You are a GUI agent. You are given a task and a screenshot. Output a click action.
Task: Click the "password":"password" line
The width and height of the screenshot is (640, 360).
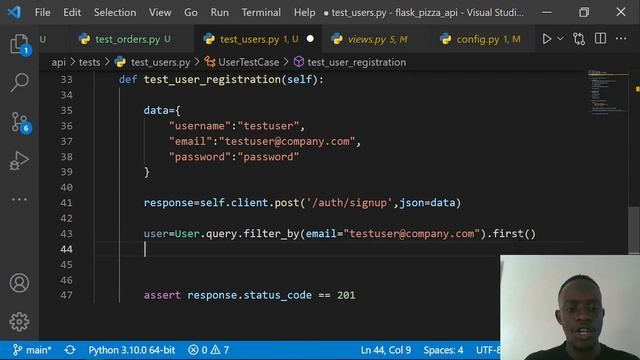point(234,157)
